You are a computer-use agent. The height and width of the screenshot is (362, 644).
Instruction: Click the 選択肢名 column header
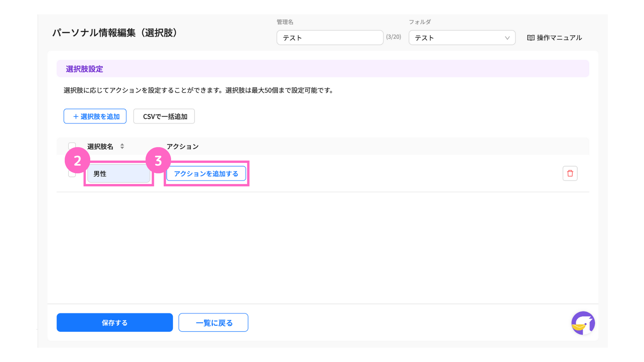[x=100, y=146]
